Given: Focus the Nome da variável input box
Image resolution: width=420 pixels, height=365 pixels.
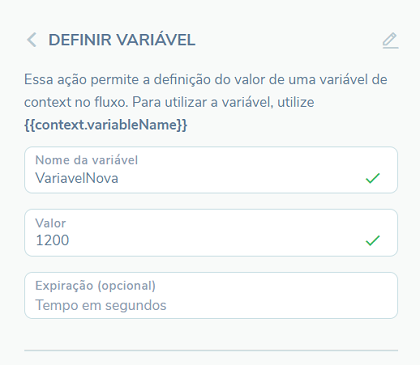Looking at the screenshot, I should tap(211, 170).
